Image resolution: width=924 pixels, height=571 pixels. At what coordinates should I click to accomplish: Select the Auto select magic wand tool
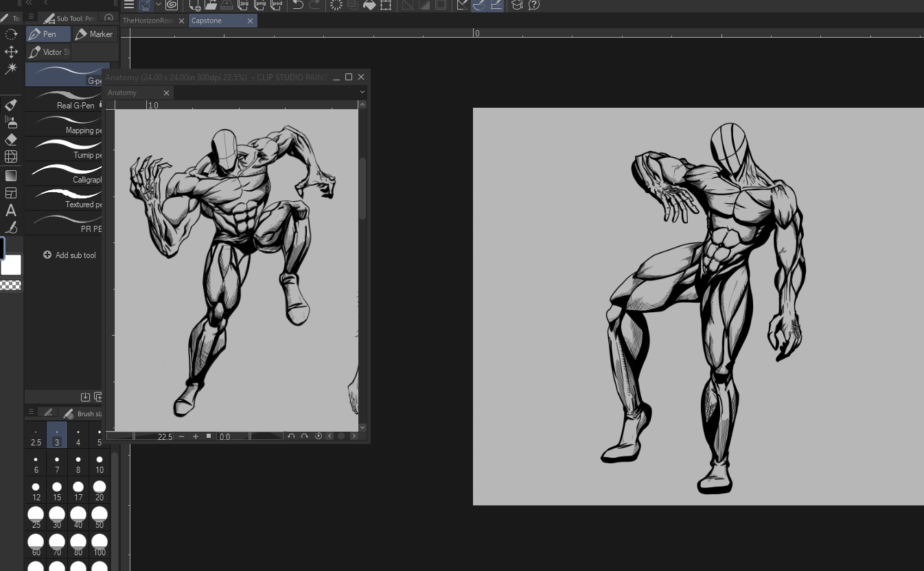[11, 69]
